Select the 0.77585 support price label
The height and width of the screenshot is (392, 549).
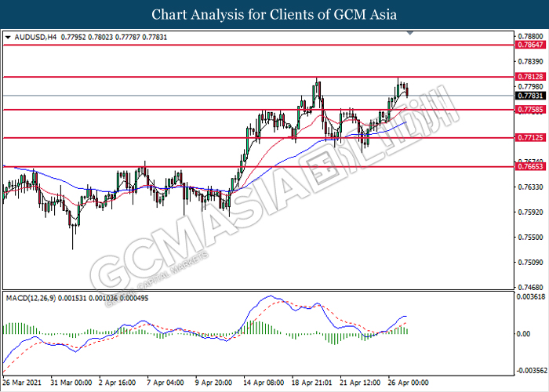pyautogui.click(x=530, y=110)
